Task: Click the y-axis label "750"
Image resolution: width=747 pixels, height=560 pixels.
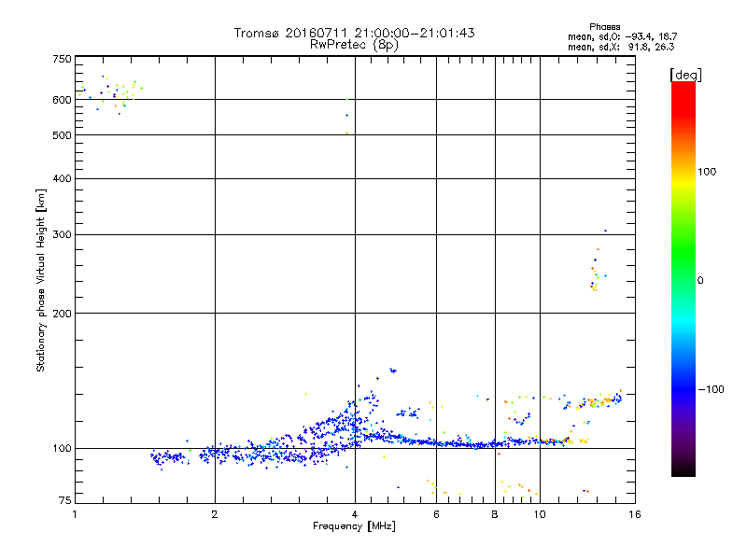Action: pos(62,60)
